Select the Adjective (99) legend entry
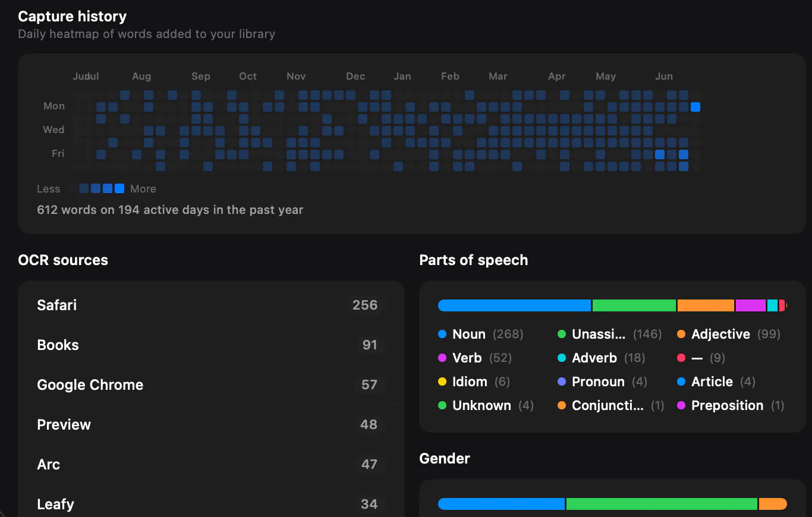 click(729, 334)
